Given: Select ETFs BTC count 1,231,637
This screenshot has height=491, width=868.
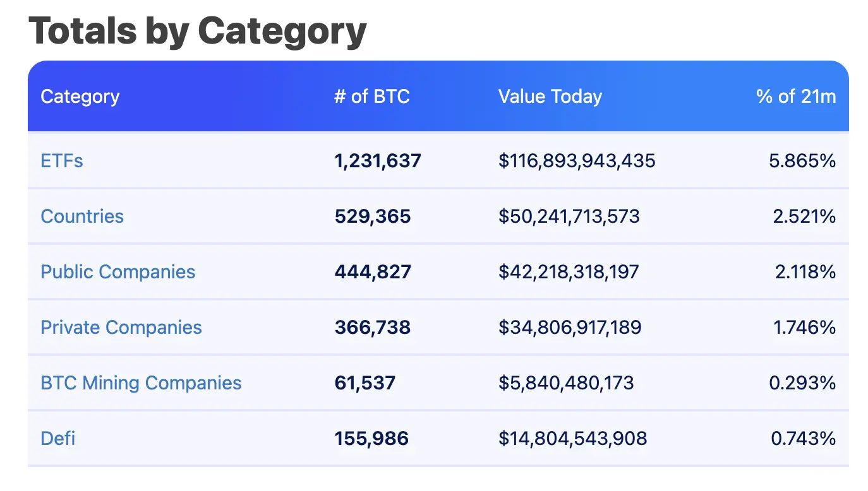Looking at the screenshot, I should pos(377,161).
